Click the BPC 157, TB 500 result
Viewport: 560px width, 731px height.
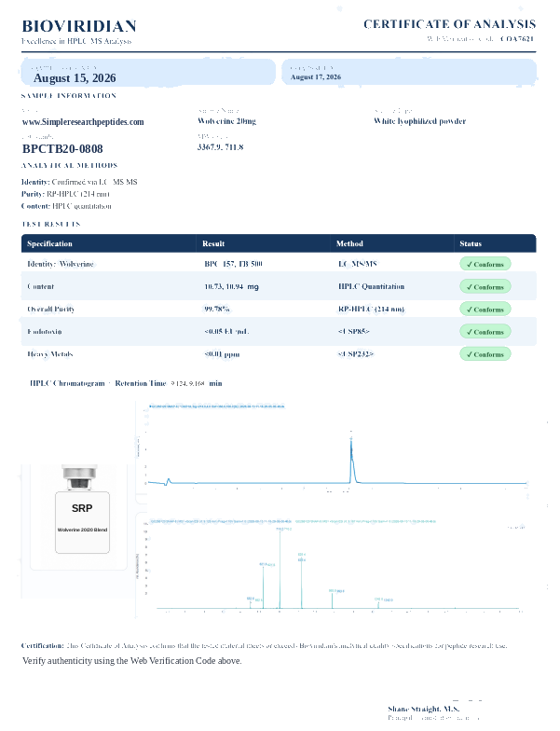233,264
